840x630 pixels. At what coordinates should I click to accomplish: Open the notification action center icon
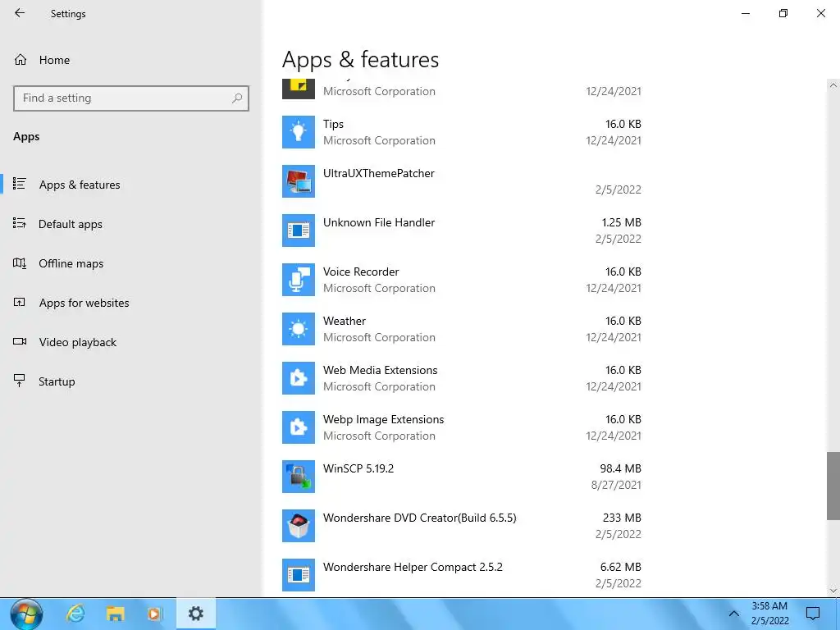point(813,614)
